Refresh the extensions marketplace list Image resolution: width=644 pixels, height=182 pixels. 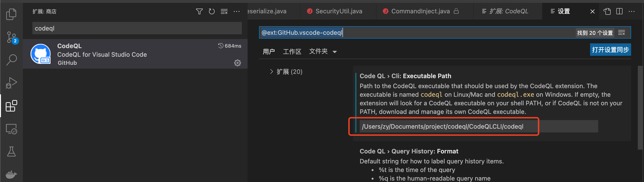click(x=212, y=11)
